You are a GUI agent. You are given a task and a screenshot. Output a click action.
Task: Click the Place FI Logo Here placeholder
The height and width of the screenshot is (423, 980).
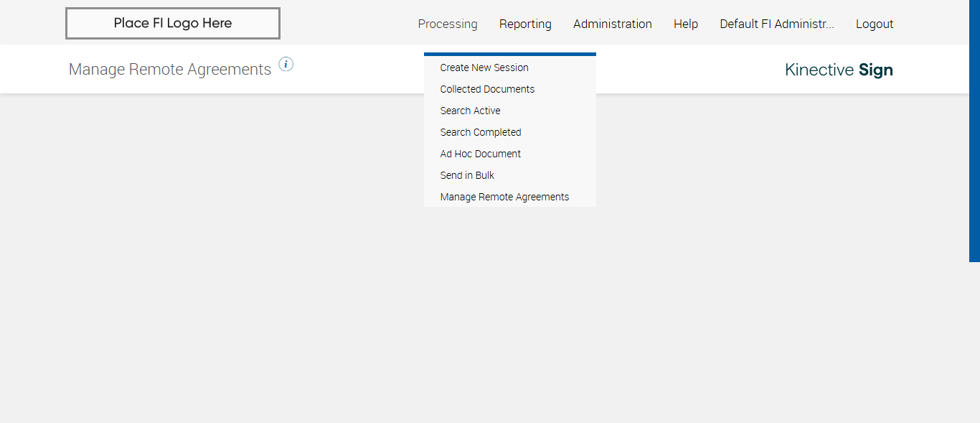click(x=173, y=24)
